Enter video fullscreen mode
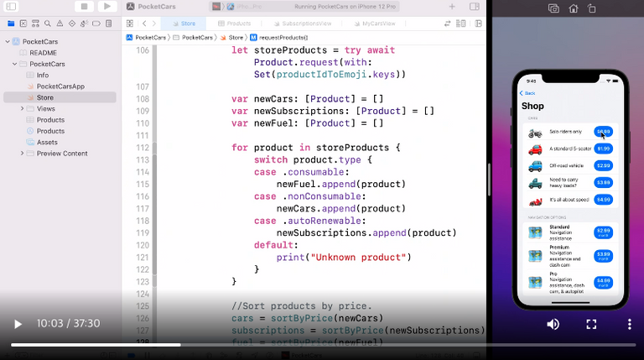The height and width of the screenshot is (360, 644). pos(591,324)
